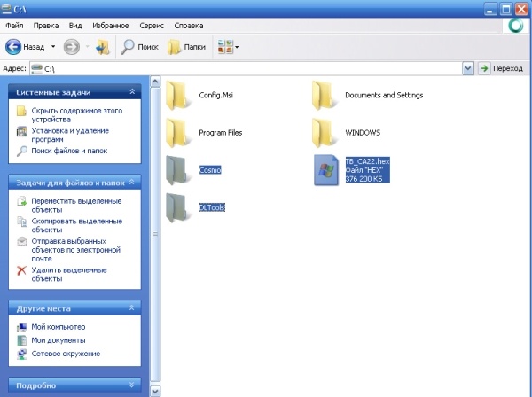Click the Переход go button
The width and height of the screenshot is (532, 397).
tap(501, 68)
